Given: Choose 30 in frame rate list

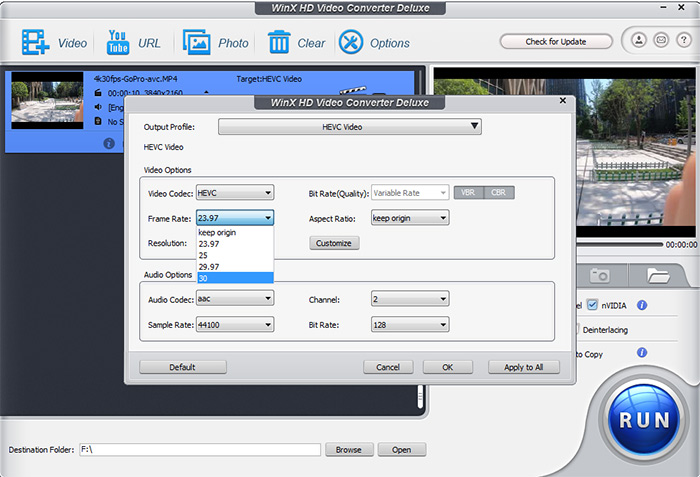Looking at the screenshot, I should coord(235,278).
